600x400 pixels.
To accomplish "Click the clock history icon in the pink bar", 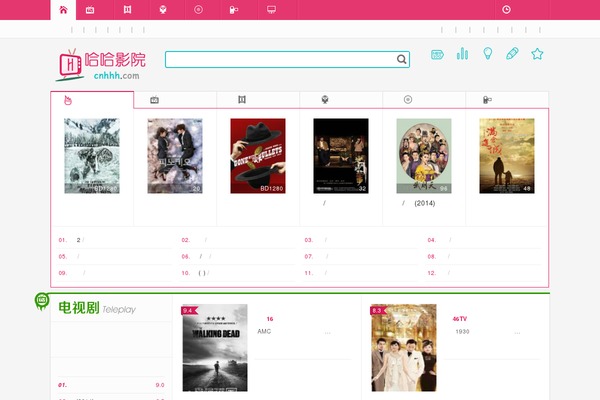I will 506,10.
